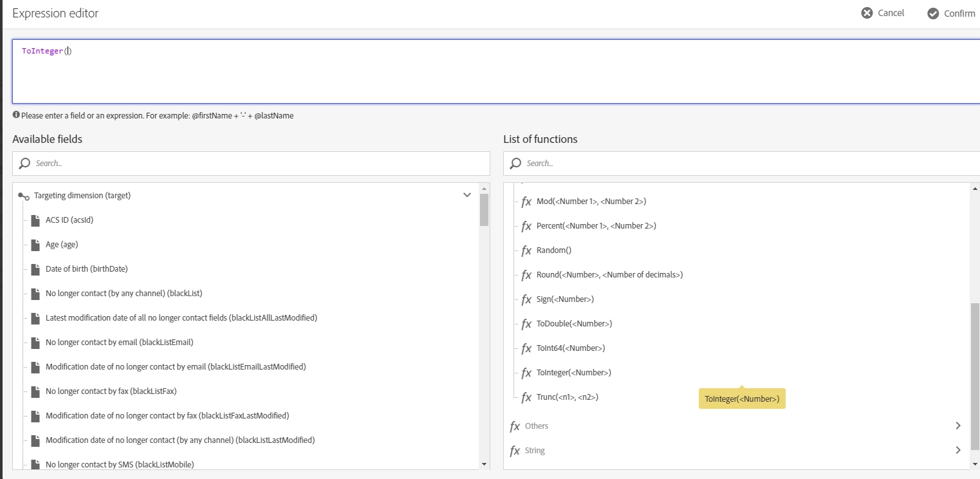Click the functions list scrollbar thumb

975,377
